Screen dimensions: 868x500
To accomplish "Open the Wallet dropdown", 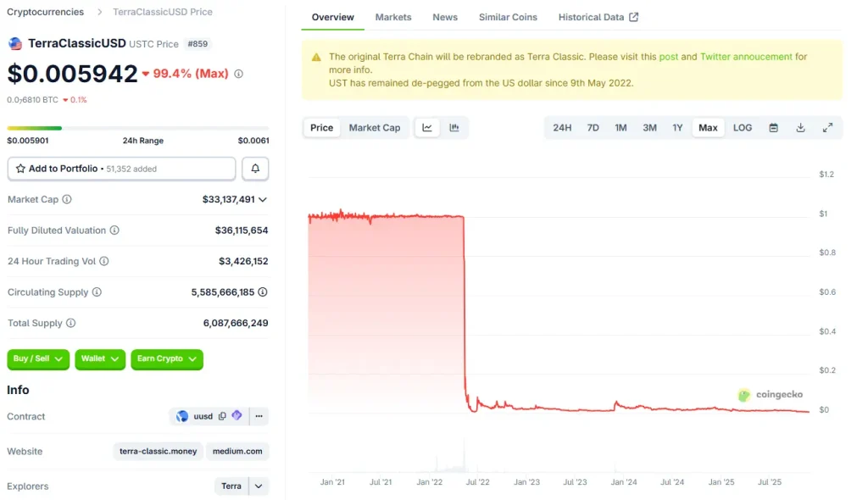I will 100,358.
